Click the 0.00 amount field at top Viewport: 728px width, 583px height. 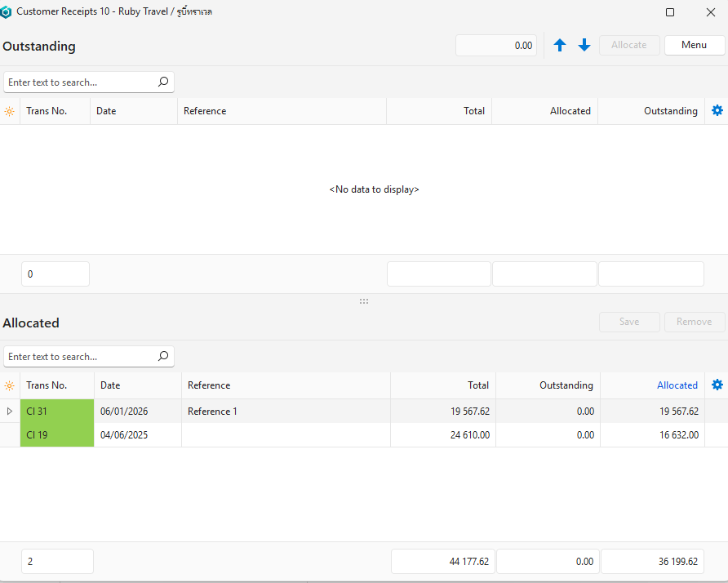point(496,46)
